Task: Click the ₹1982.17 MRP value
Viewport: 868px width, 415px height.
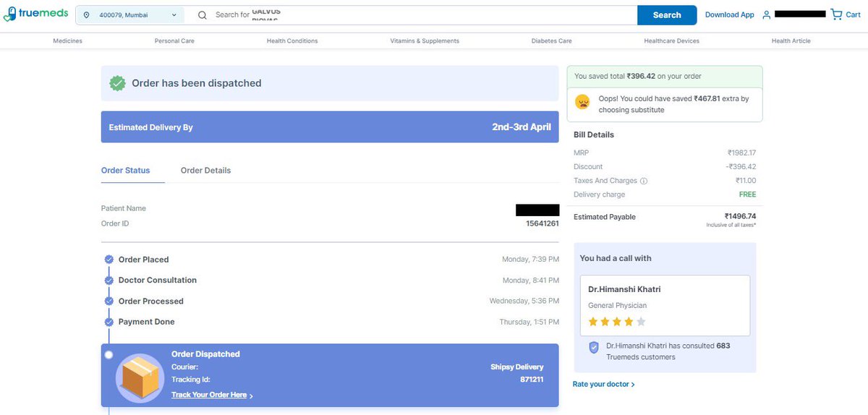Action: tap(741, 153)
